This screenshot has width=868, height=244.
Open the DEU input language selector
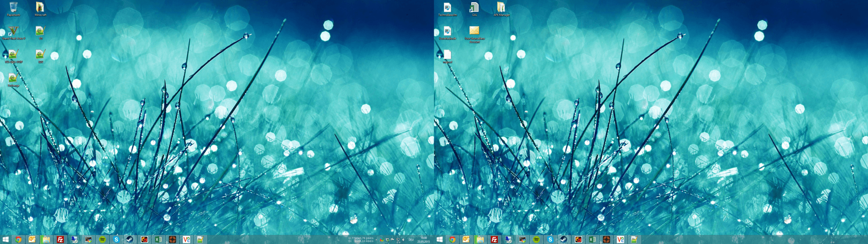coord(411,239)
